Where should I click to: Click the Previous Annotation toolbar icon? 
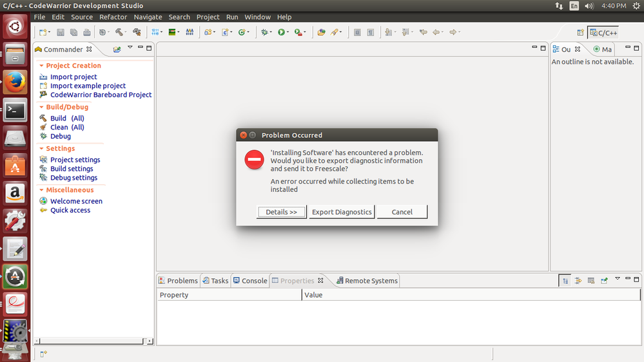405,32
